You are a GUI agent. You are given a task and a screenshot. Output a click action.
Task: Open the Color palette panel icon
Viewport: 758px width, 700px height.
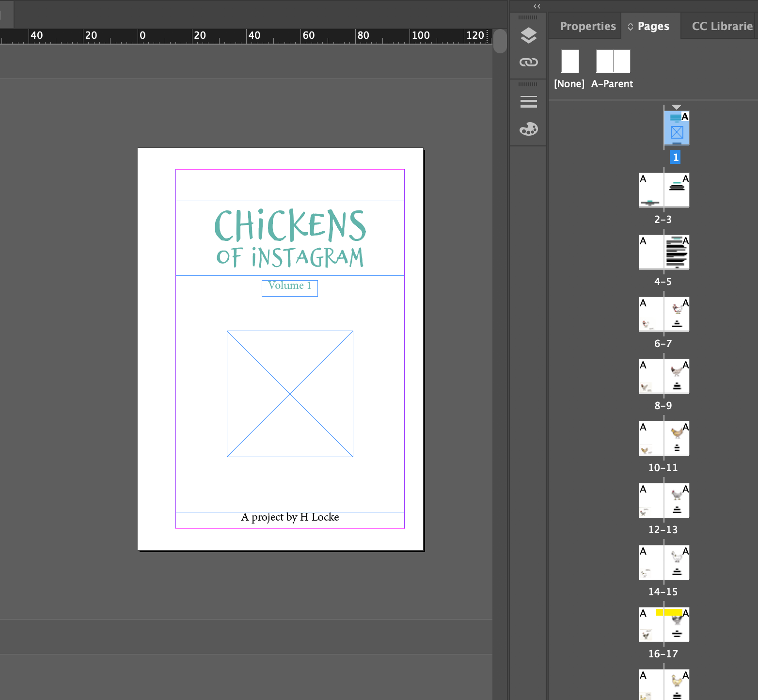528,129
